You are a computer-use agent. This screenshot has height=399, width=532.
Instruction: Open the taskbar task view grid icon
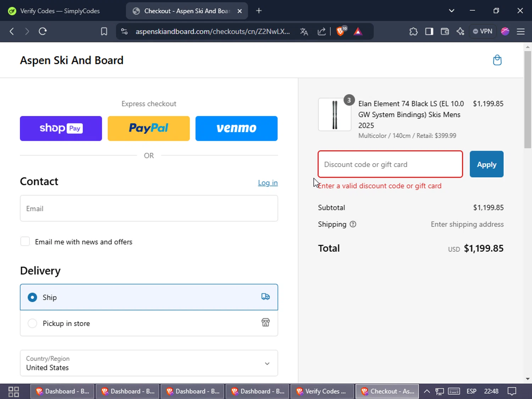tap(13, 392)
